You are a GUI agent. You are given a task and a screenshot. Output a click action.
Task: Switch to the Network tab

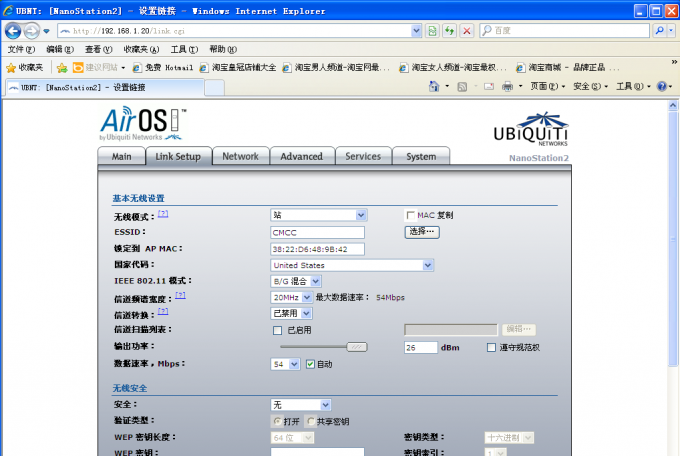(240, 157)
